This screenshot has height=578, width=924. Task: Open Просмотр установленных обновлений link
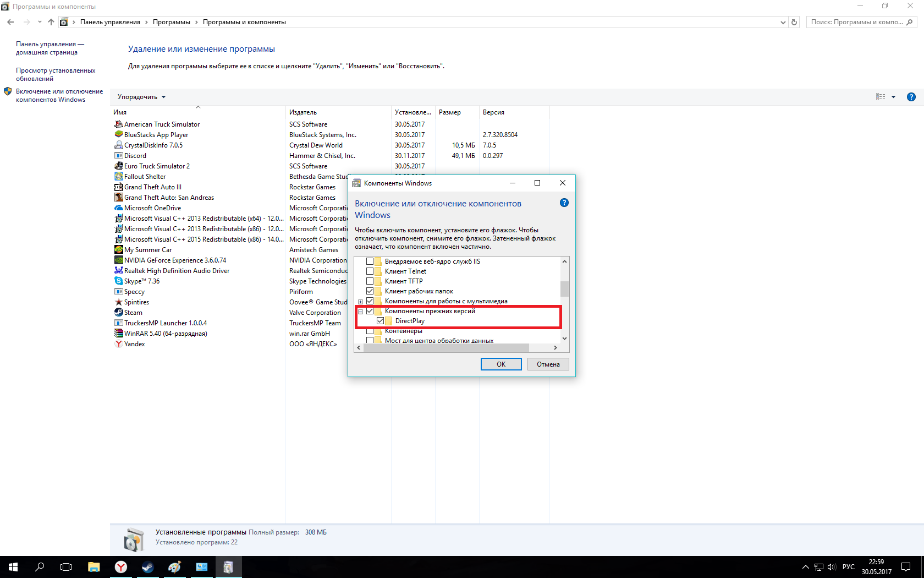(x=56, y=75)
